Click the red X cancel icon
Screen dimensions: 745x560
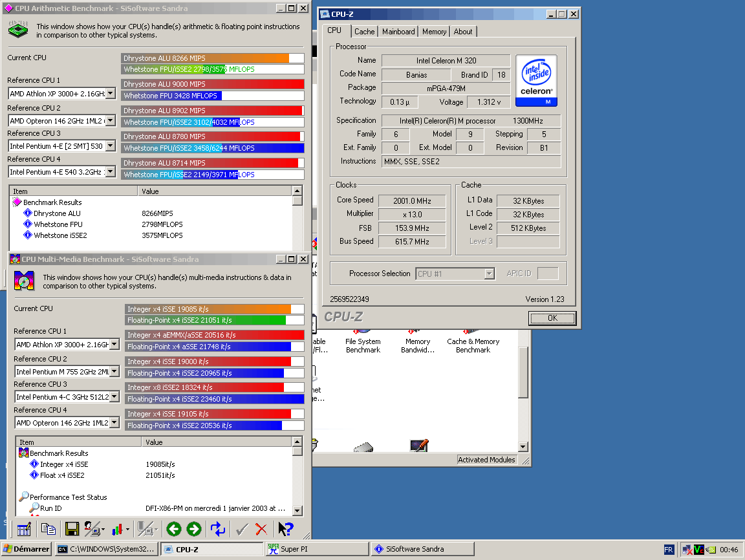click(x=261, y=529)
